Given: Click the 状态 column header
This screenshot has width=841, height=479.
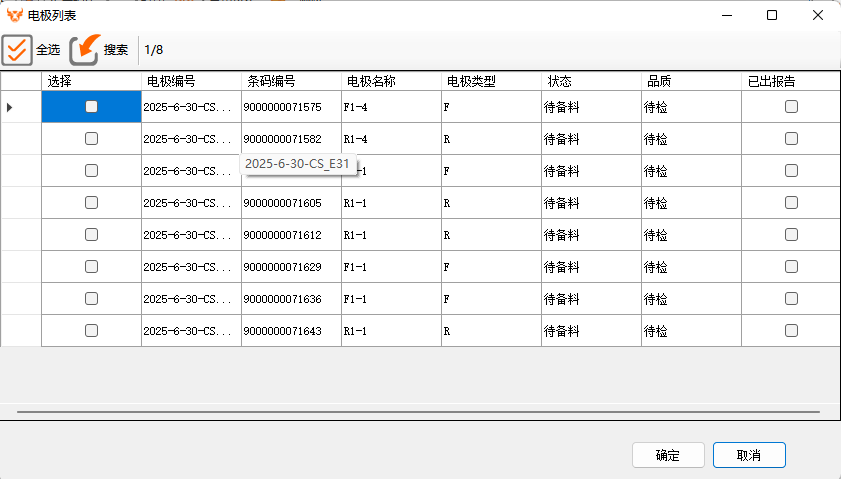Looking at the screenshot, I should click(x=560, y=81).
